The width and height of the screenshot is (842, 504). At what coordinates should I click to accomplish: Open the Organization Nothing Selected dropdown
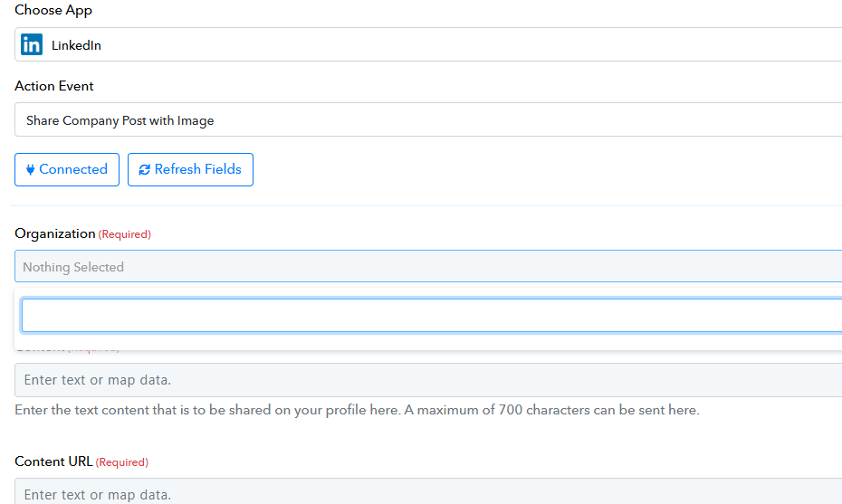point(428,266)
